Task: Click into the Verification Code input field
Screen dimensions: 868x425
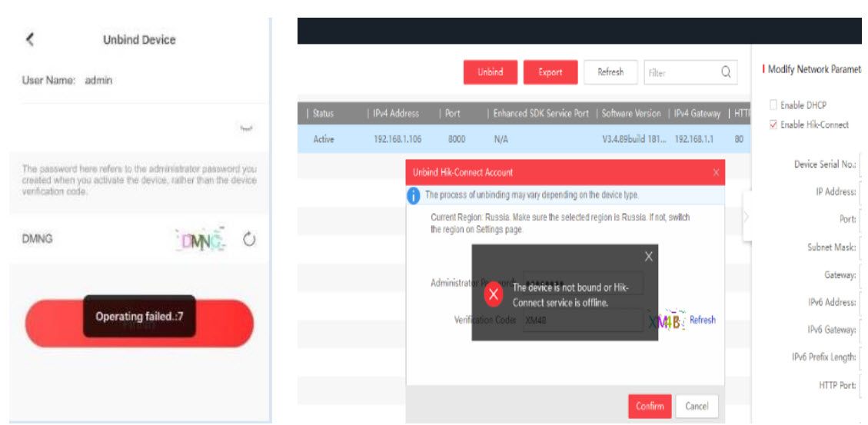Action: point(581,320)
